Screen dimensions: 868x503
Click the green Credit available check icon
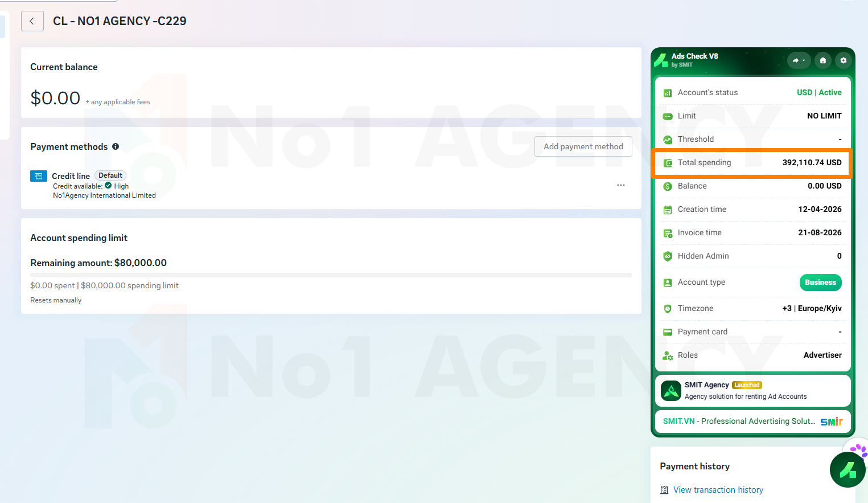pyautogui.click(x=108, y=186)
